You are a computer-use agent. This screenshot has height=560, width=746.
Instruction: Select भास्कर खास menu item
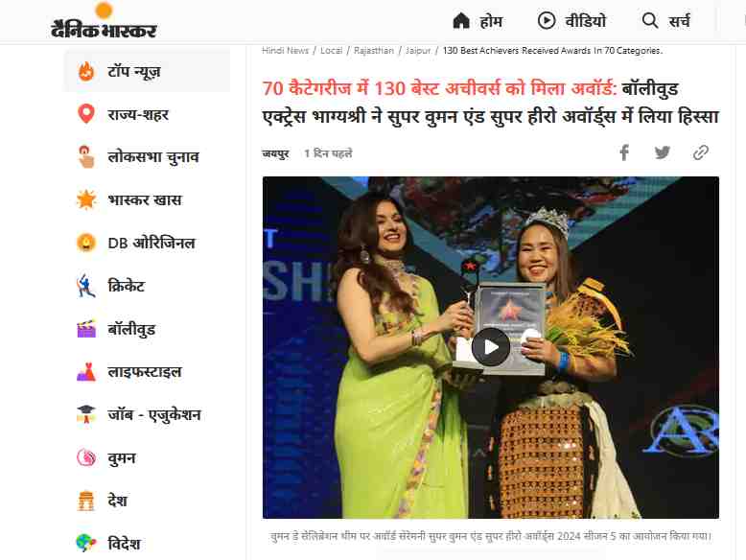[x=145, y=199]
